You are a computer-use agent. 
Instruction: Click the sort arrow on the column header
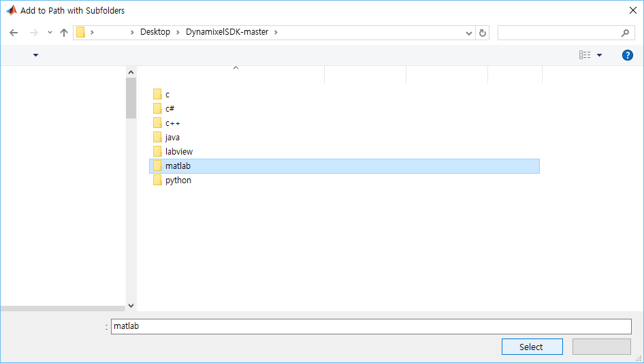coord(236,68)
